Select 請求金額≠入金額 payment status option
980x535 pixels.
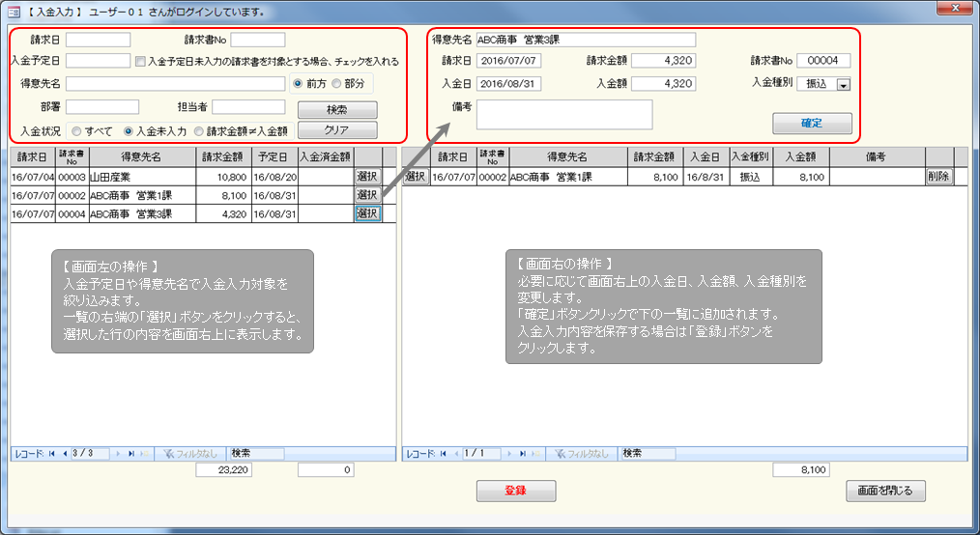[x=199, y=130]
